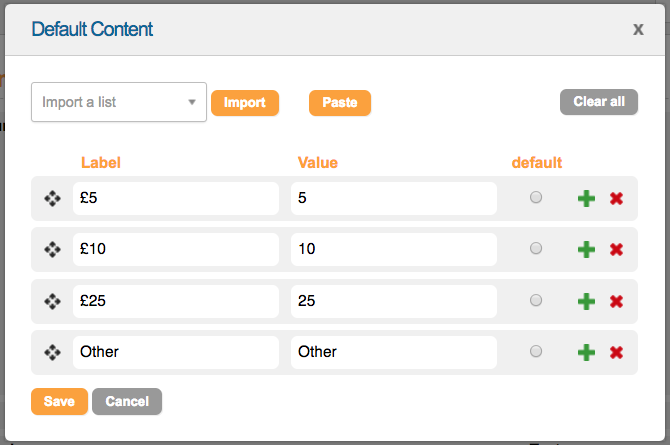670x445 pixels.
Task: Click the drag handle for the Other row
Action: click(x=52, y=352)
